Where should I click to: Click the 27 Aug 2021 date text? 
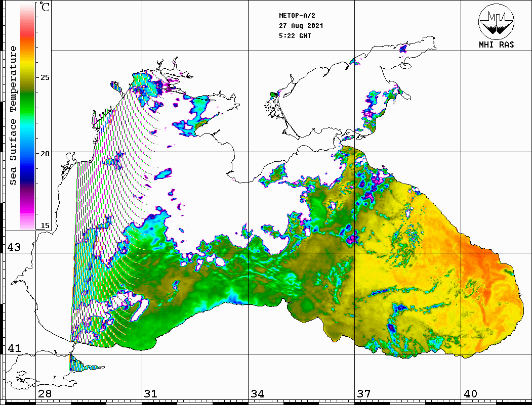(301, 26)
